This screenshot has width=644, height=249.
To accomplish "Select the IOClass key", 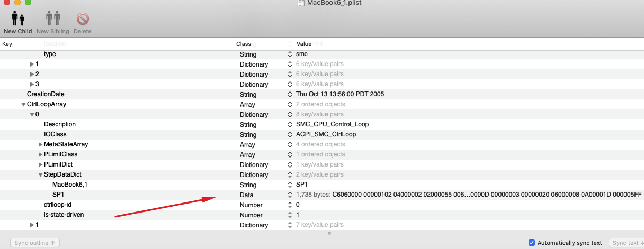I will (x=55, y=134).
